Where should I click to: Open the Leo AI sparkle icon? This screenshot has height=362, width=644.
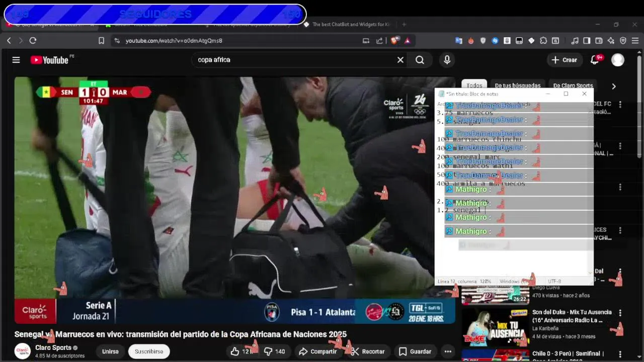tap(611, 41)
